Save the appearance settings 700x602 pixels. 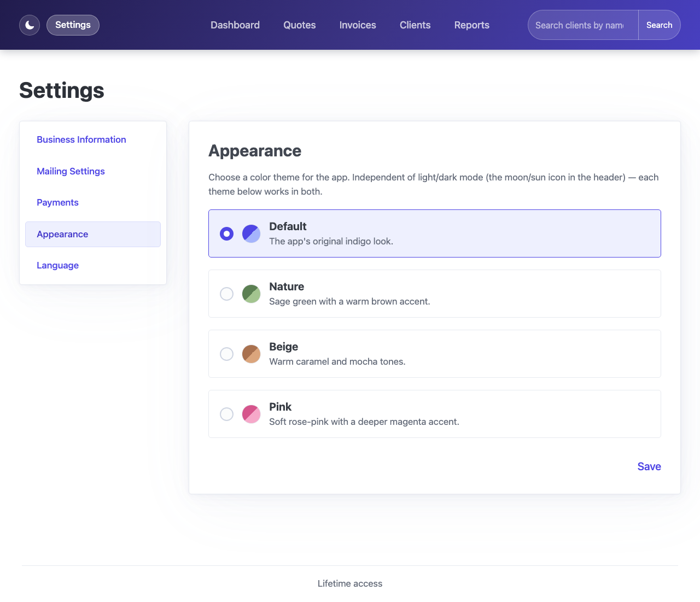coord(649,466)
